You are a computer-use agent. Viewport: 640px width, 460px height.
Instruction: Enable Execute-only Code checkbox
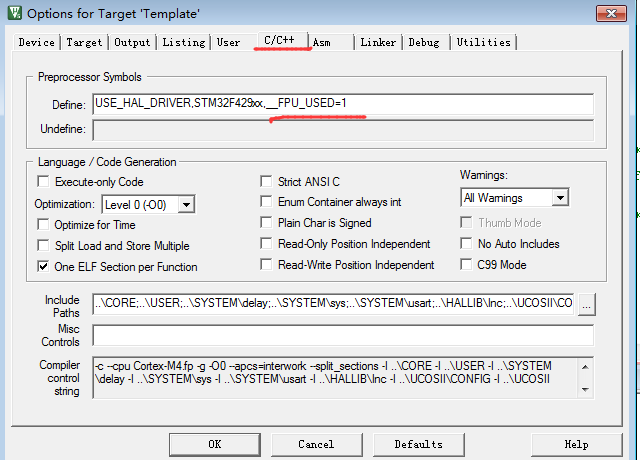tap(43, 181)
